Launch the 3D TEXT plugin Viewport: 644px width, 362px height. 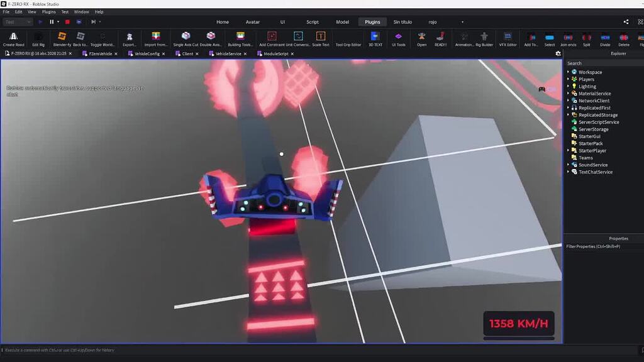375,39
